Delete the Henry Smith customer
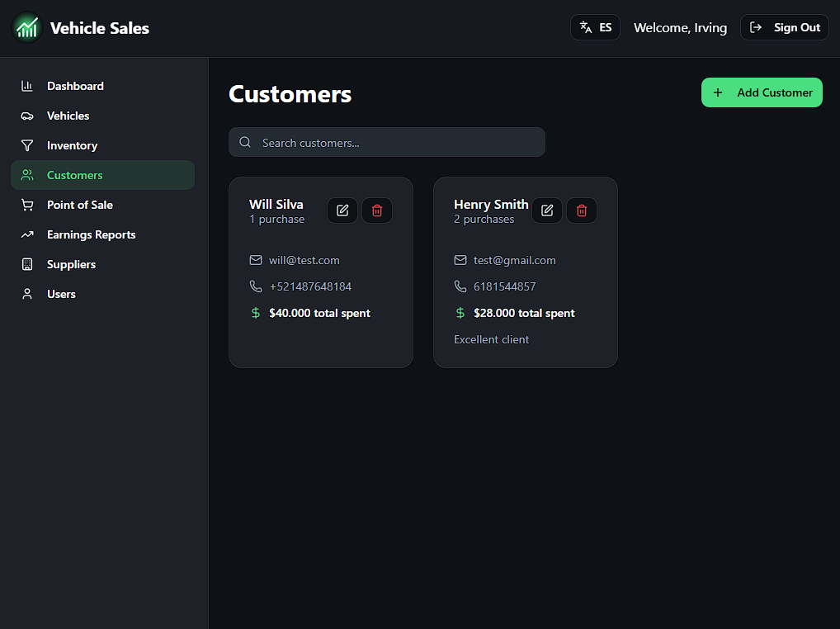840x629 pixels. (x=582, y=210)
